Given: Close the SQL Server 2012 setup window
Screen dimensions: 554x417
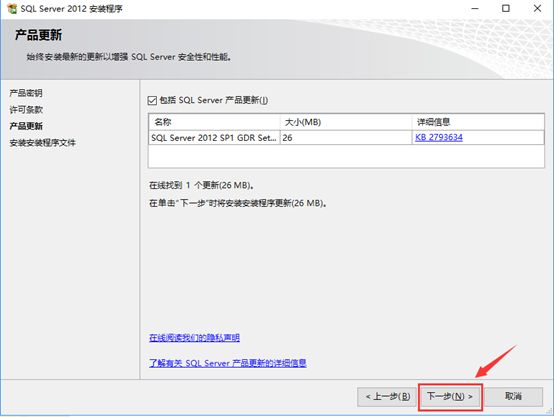Looking at the screenshot, I should coord(537,8).
